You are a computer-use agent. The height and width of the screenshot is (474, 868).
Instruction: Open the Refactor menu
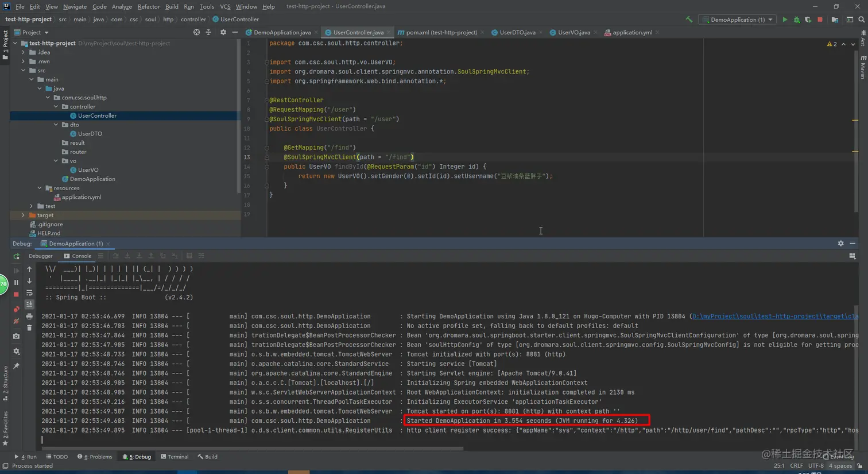(x=148, y=6)
